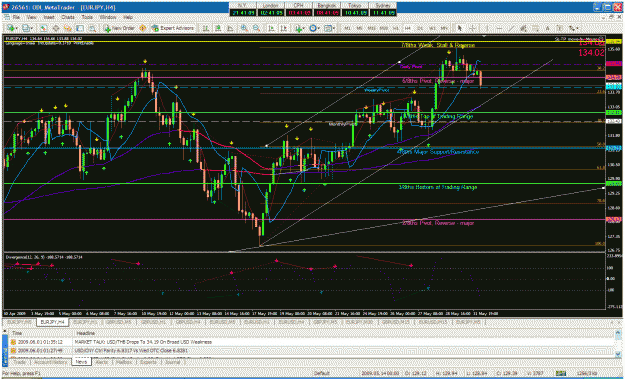Toggle Chart Shift

coord(283,28)
